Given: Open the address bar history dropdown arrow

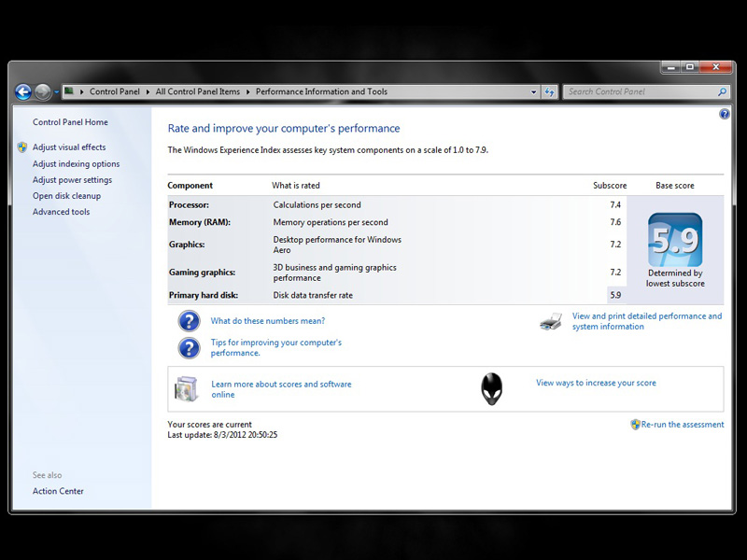Looking at the screenshot, I should tap(533, 91).
